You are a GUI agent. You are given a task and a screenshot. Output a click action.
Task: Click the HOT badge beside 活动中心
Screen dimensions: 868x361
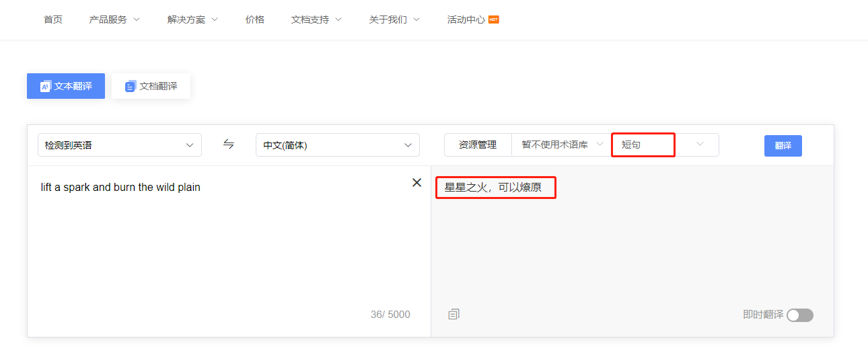pyautogui.click(x=494, y=19)
